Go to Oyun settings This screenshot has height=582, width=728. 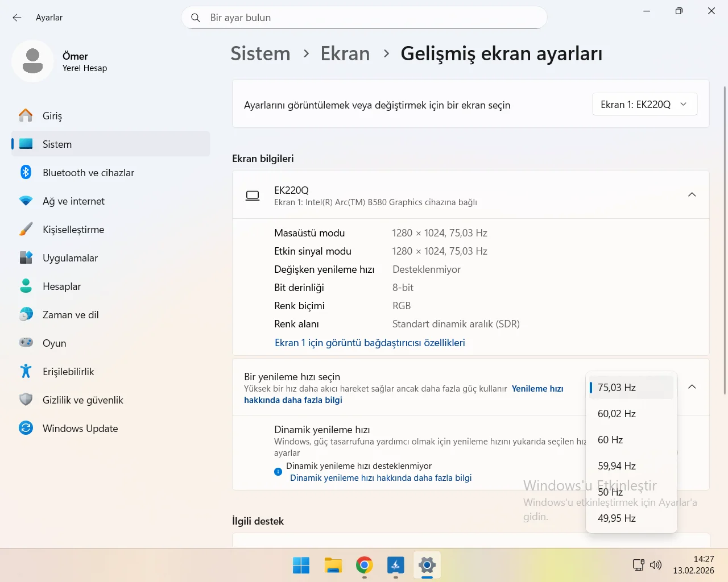click(x=111, y=343)
